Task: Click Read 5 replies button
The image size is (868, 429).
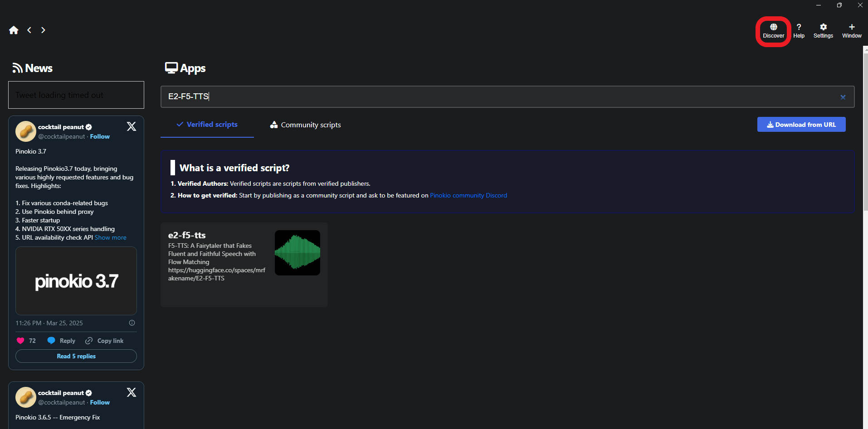Action: (x=76, y=356)
